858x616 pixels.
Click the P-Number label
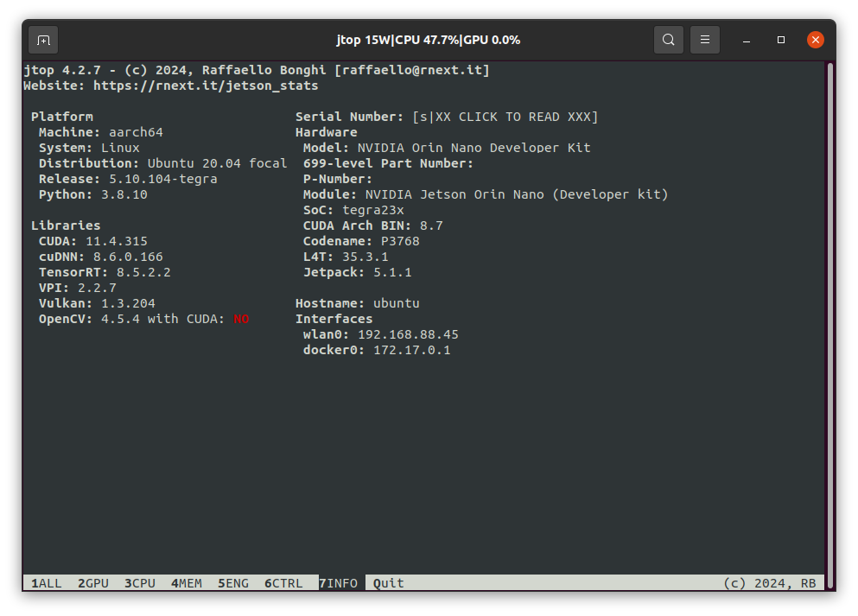coord(338,179)
